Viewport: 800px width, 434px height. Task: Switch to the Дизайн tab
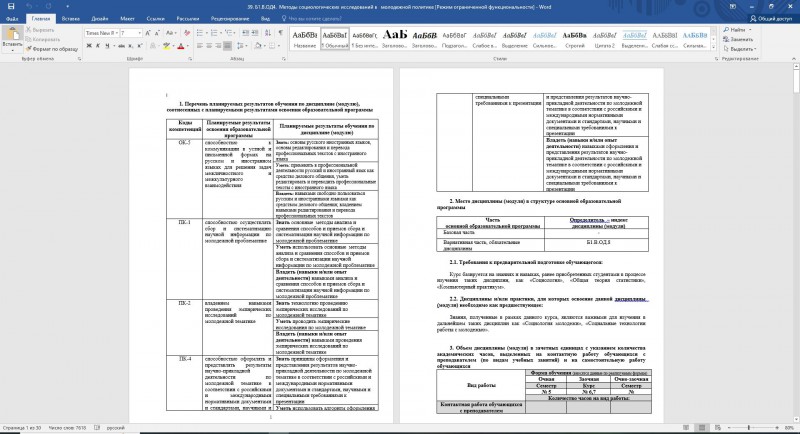pos(99,19)
